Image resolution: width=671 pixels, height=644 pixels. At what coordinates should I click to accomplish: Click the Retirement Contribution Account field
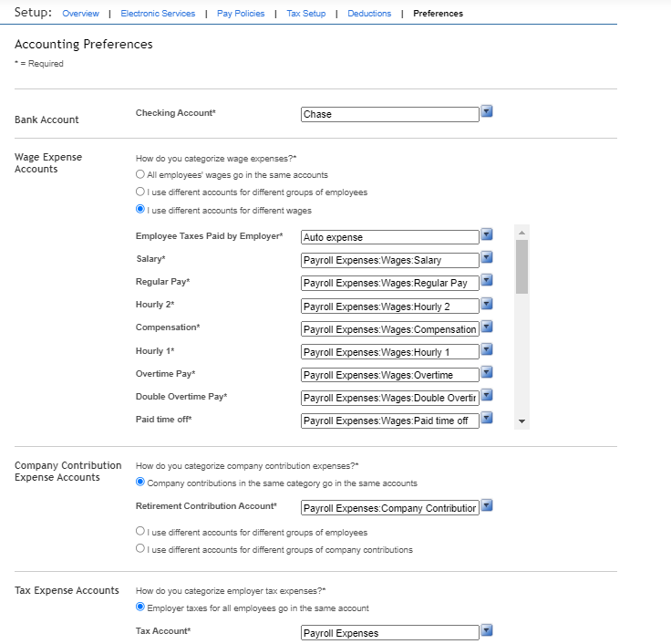pyautogui.click(x=390, y=508)
